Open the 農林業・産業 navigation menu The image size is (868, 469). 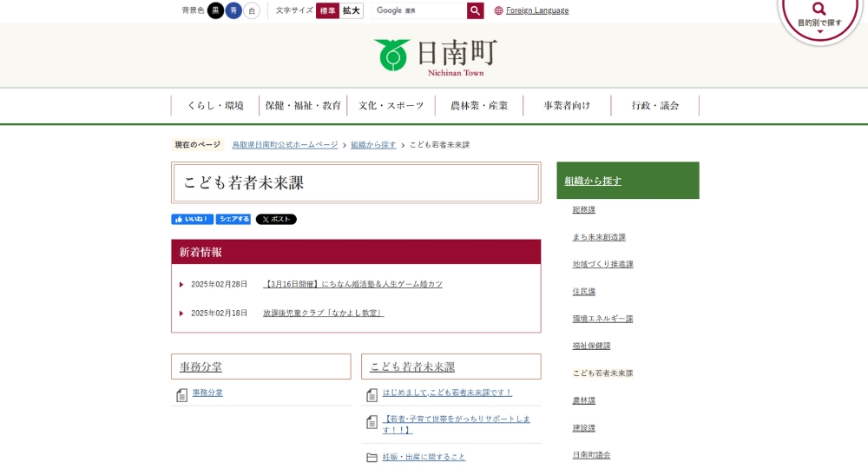479,106
